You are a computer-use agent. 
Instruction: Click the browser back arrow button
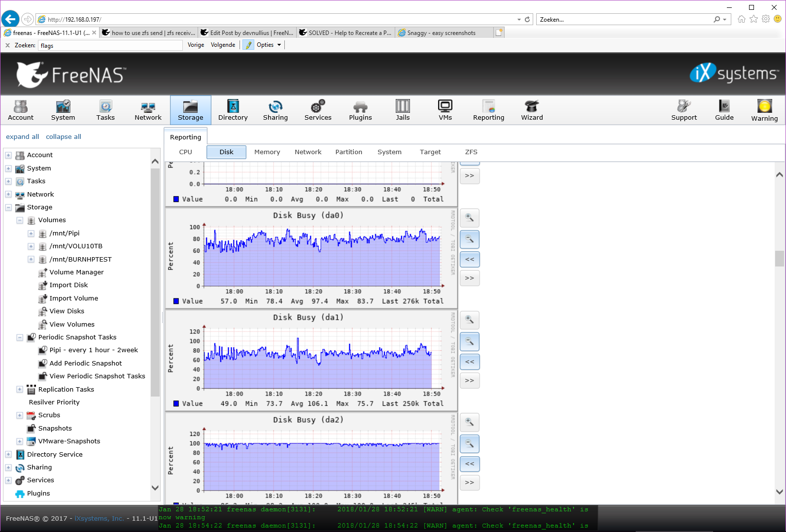click(x=10, y=19)
